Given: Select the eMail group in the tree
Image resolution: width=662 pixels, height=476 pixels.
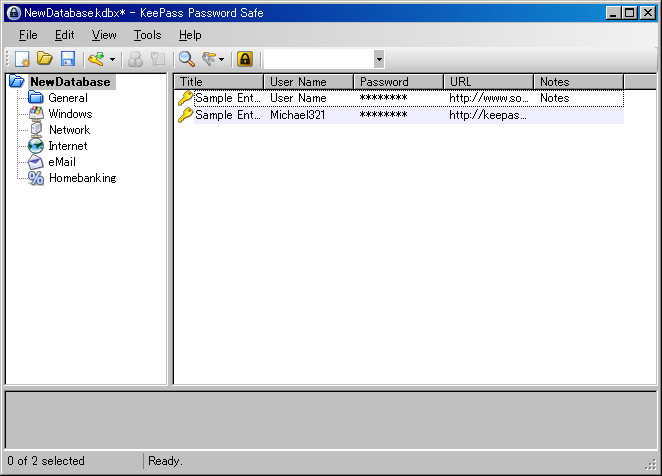Looking at the screenshot, I should point(62,162).
